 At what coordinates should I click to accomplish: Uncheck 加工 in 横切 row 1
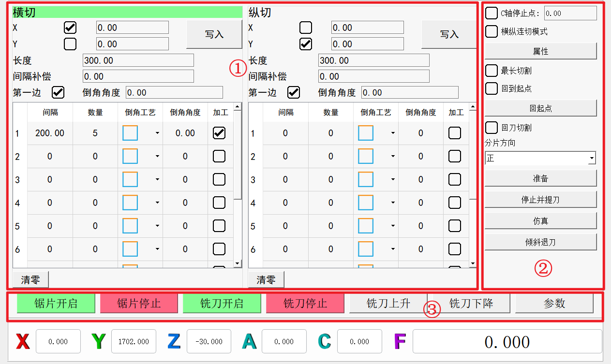pos(219,133)
